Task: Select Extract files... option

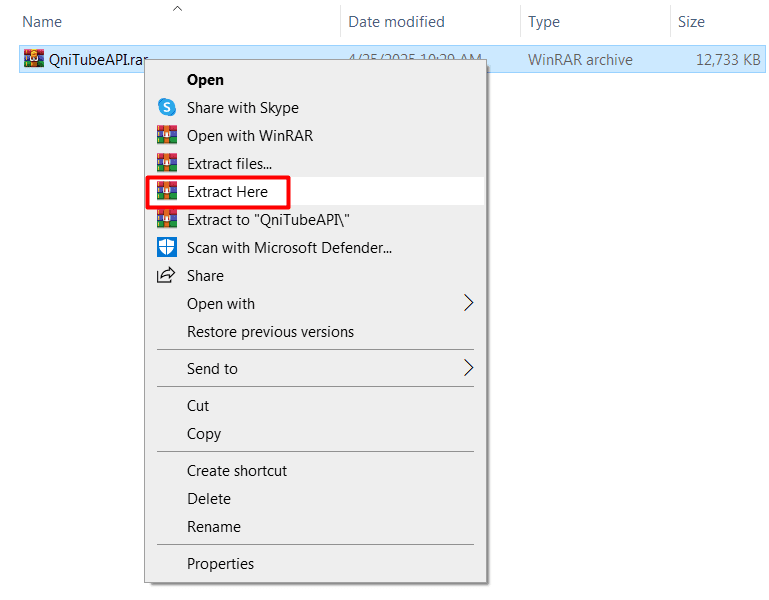Action: tap(314, 163)
